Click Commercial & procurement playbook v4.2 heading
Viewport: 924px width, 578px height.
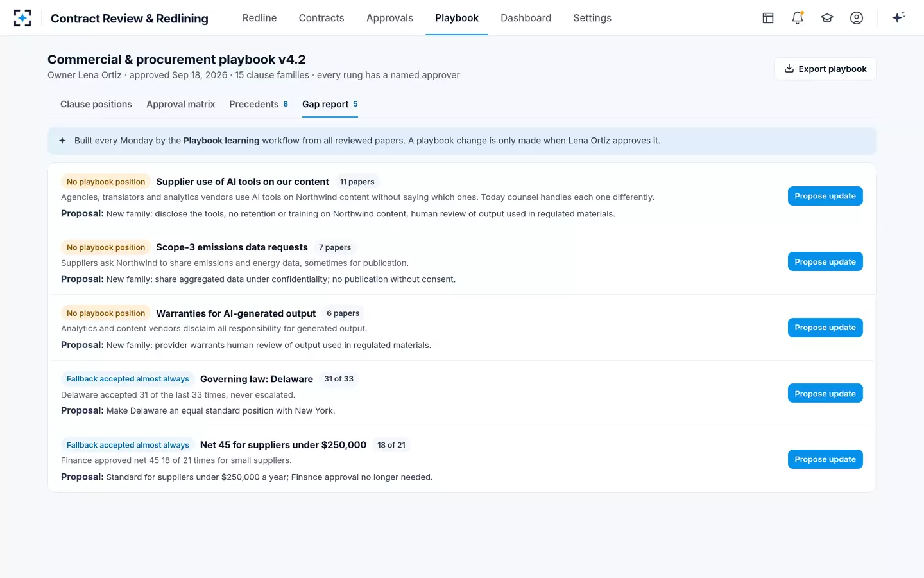(176, 59)
